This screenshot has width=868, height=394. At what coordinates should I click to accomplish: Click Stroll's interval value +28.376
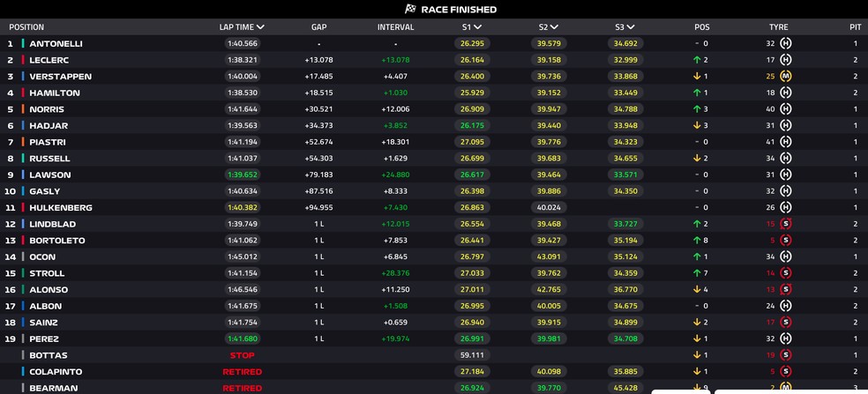396,273
